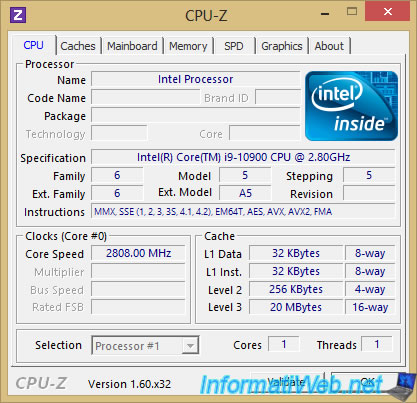Click the Validate button
The height and width of the screenshot is (403, 417).
[x=287, y=381]
